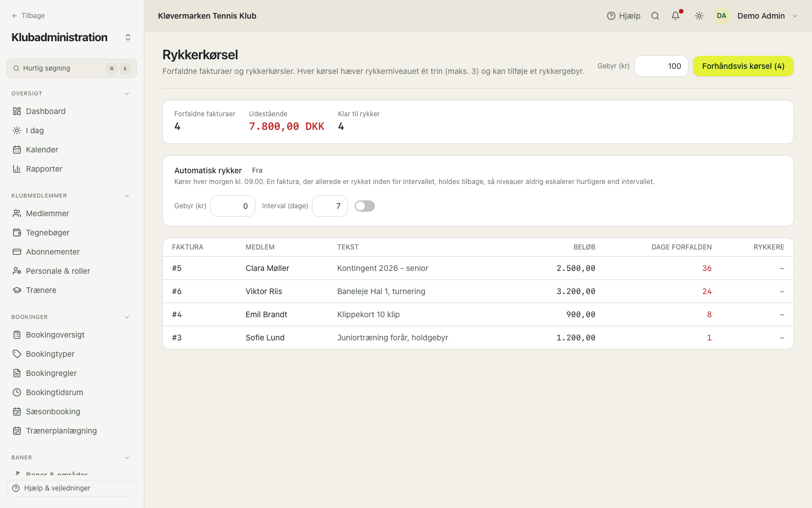Click the Kalender calendar icon

pos(17,150)
